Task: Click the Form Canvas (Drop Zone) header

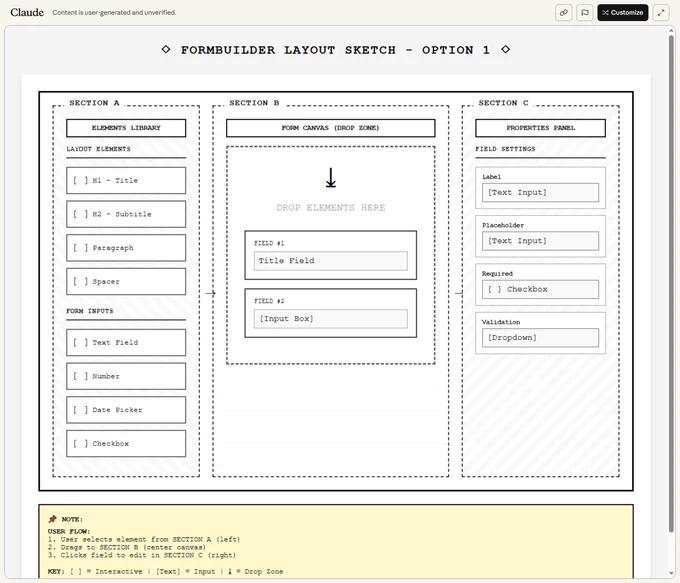Action: click(x=330, y=128)
